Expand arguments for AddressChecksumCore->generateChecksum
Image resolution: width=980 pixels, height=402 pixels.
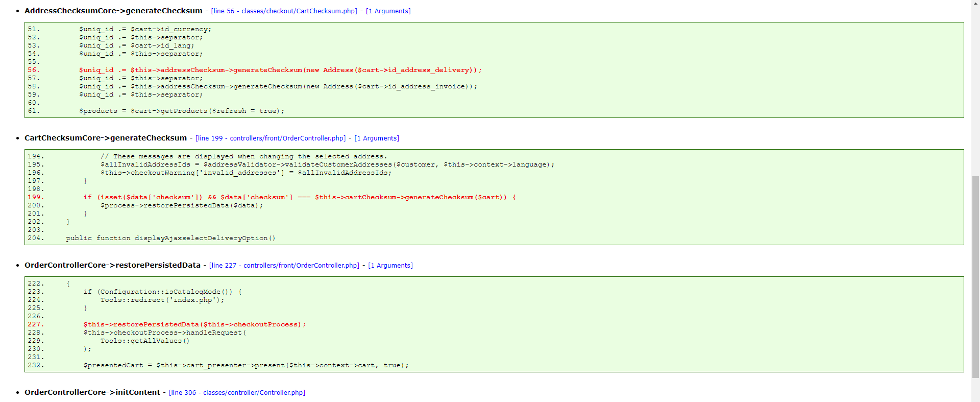(x=388, y=11)
